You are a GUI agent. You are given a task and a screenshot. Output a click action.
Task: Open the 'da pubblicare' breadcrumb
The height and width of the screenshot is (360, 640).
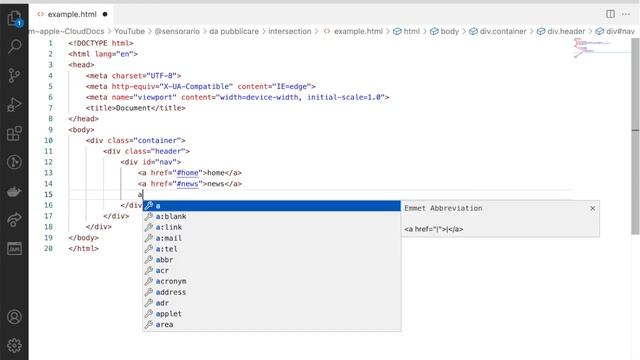point(234,31)
